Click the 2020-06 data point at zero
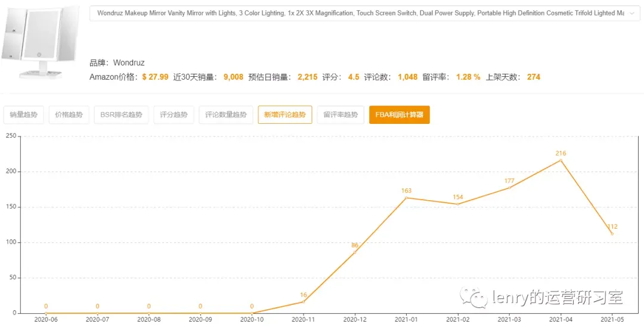The height and width of the screenshot is (327, 644). tap(46, 313)
